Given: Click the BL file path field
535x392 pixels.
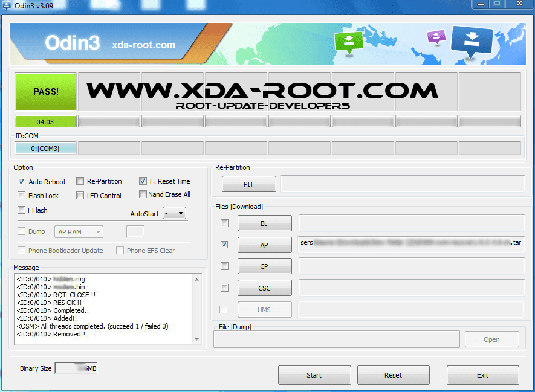Looking at the screenshot, I should click(412, 223).
